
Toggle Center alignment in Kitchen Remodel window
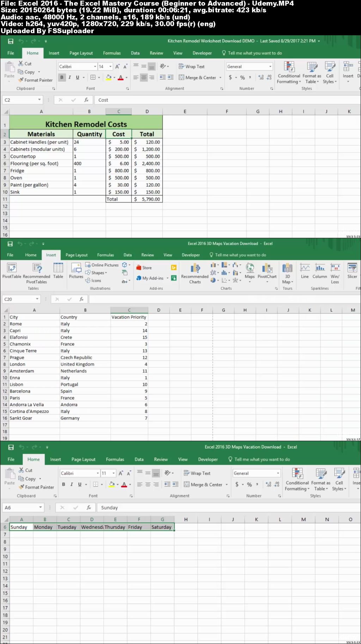point(143,77)
